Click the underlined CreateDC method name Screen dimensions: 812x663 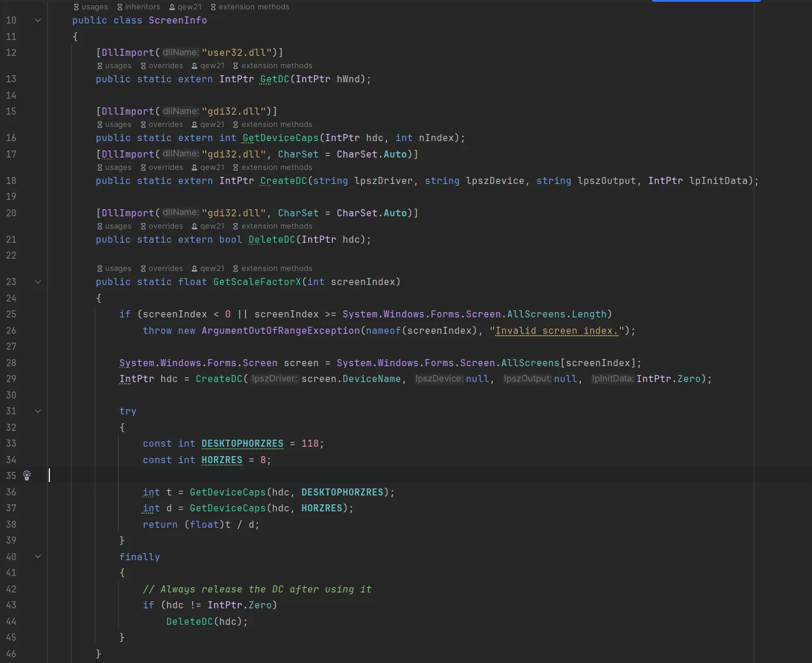(283, 180)
